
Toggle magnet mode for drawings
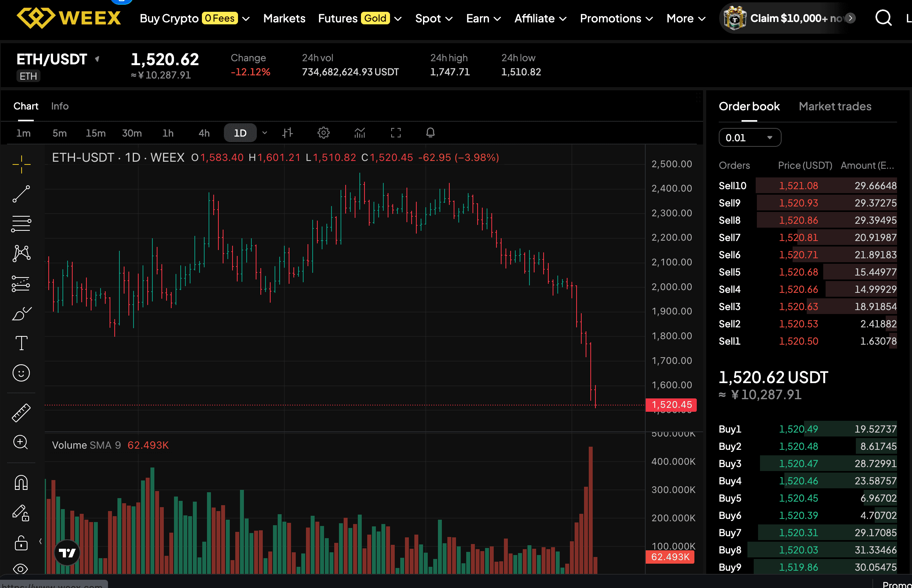[21, 483]
